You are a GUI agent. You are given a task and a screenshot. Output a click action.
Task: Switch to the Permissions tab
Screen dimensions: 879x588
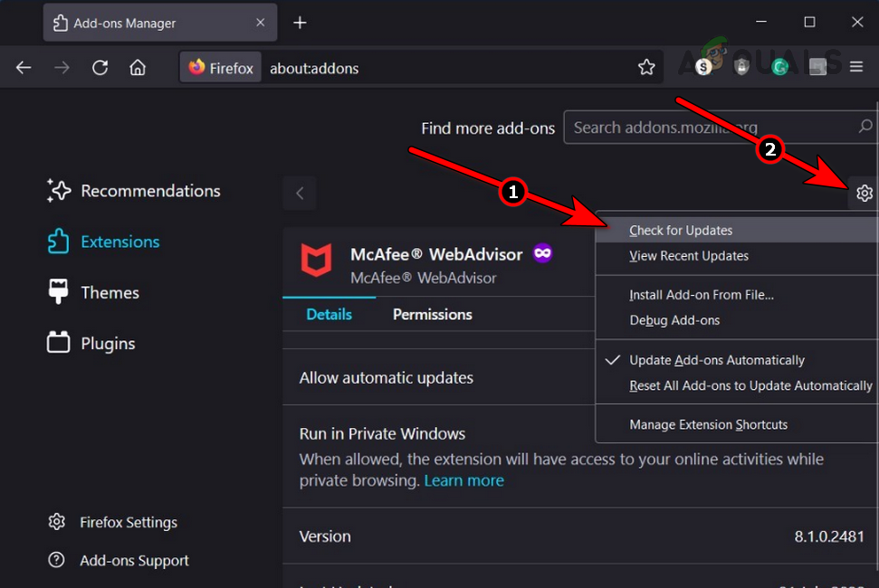click(x=432, y=314)
